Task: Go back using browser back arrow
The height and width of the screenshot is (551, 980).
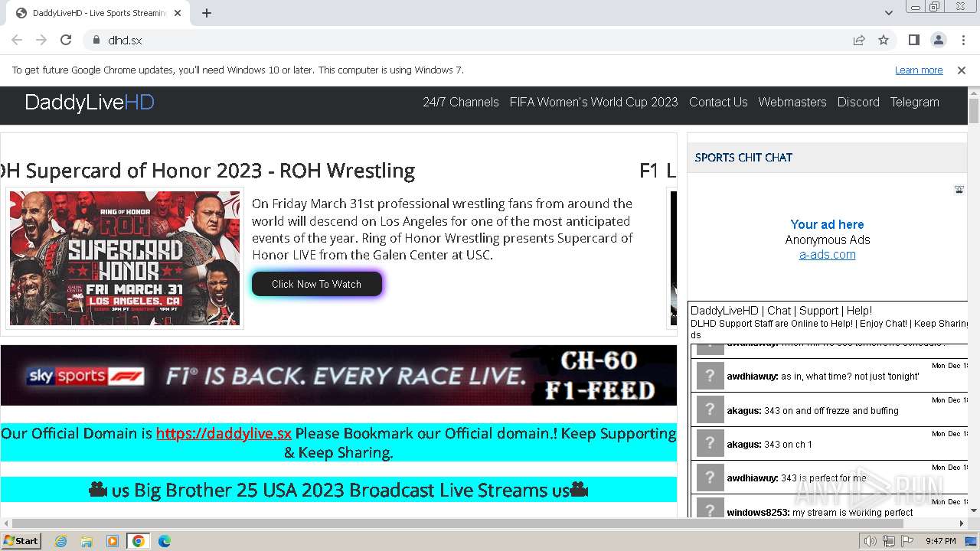Action: coord(17,40)
